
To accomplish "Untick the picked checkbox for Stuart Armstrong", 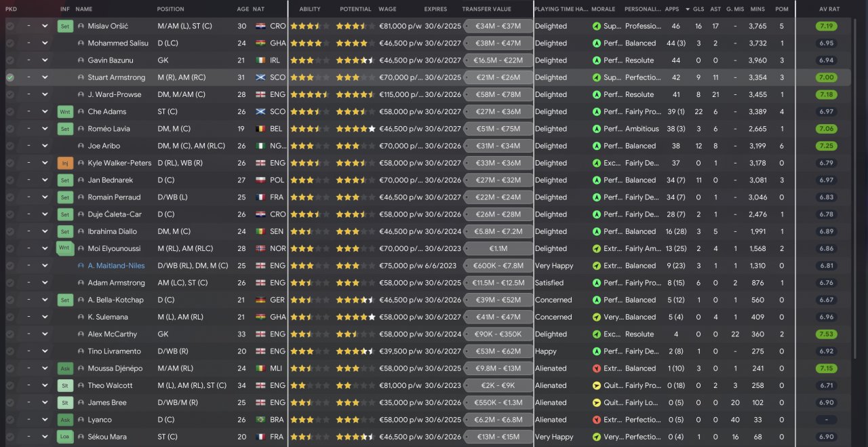I will pos(10,77).
